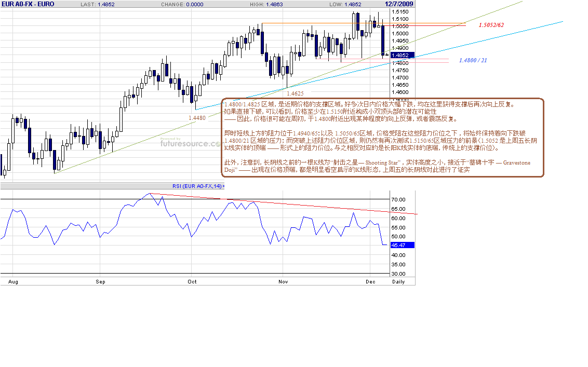Click the 30.00 RSI axis label

coord(398,274)
